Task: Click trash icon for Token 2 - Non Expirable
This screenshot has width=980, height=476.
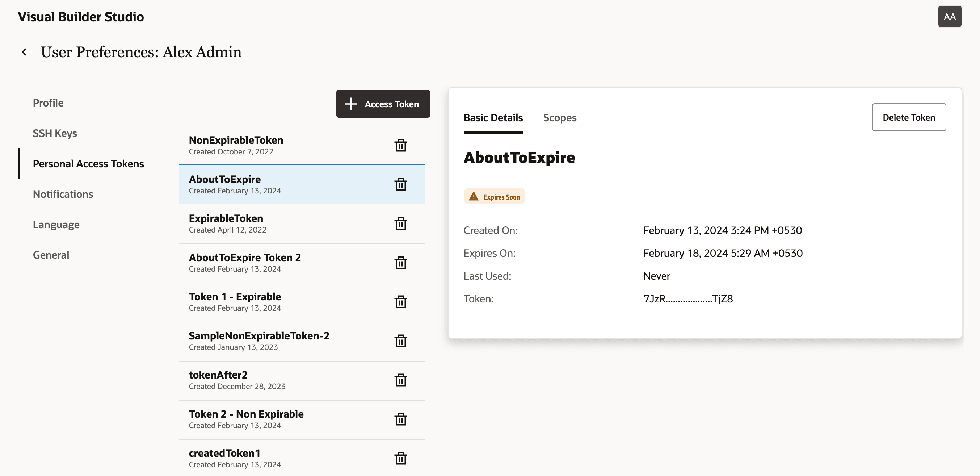Action: tap(400, 419)
